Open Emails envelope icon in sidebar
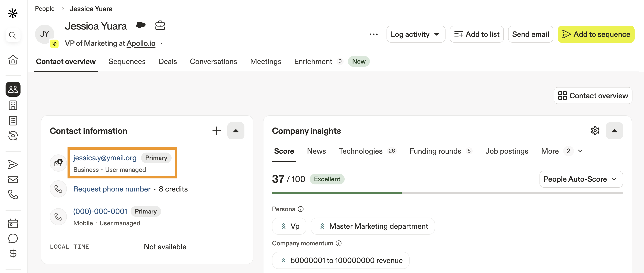644x273 pixels. (13, 180)
